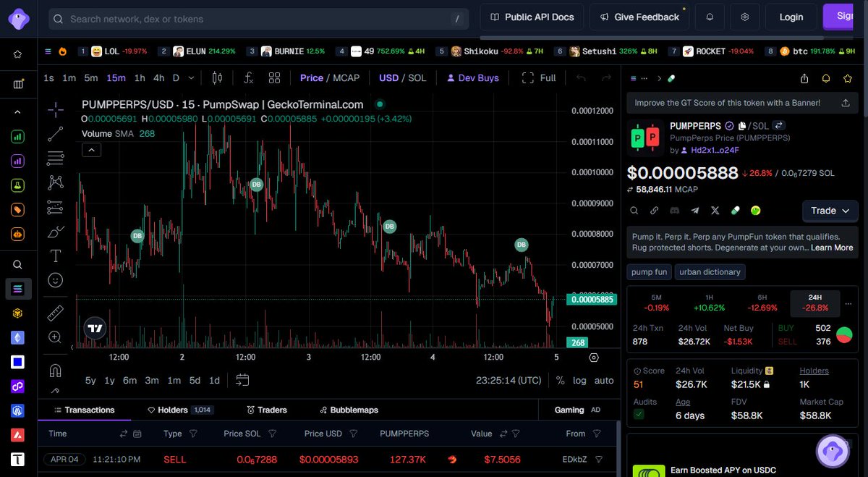Toggle chart currency USD / SOL
Screen dimensions: 868x477
[x=402, y=77]
